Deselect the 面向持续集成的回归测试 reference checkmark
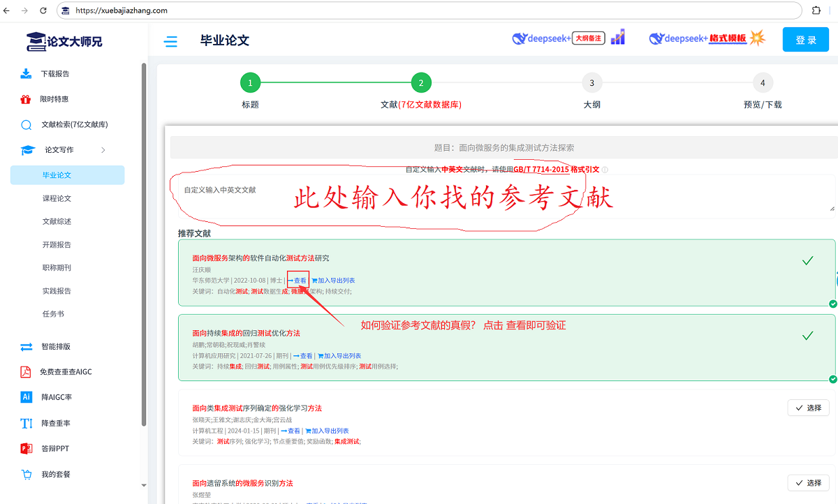 pyautogui.click(x=808, y=336)
